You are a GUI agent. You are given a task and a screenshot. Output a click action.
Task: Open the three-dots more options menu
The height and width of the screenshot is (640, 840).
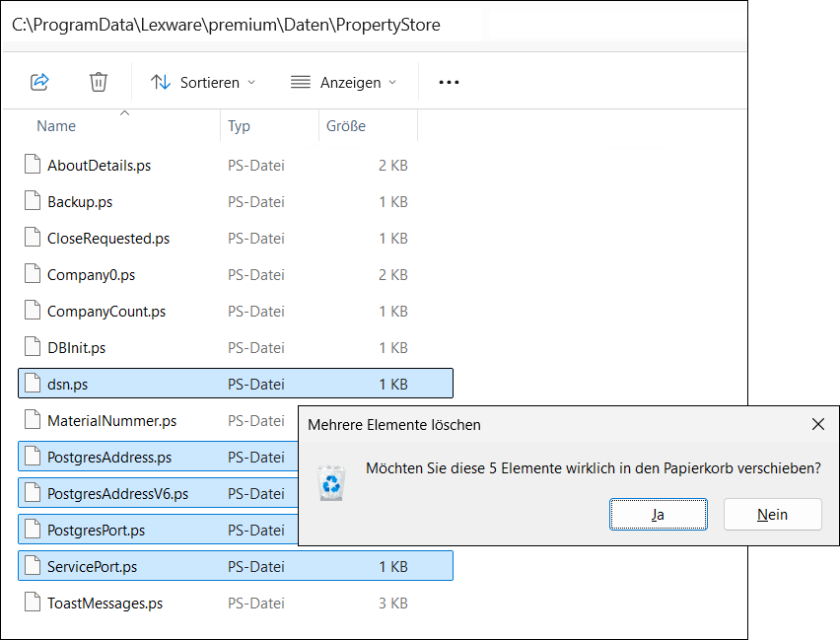click(x=449, y=83)
